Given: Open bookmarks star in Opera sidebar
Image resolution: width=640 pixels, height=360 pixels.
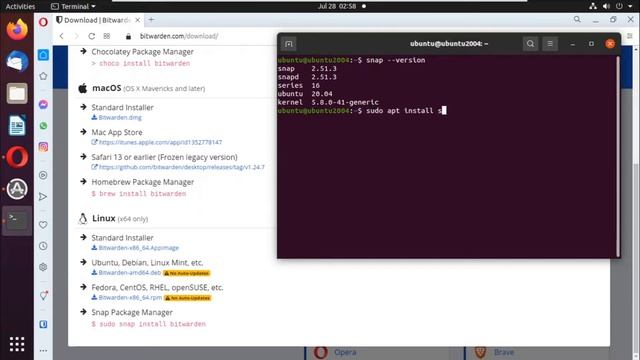Looking at the screenshot, I should click(x=43, y=76).
